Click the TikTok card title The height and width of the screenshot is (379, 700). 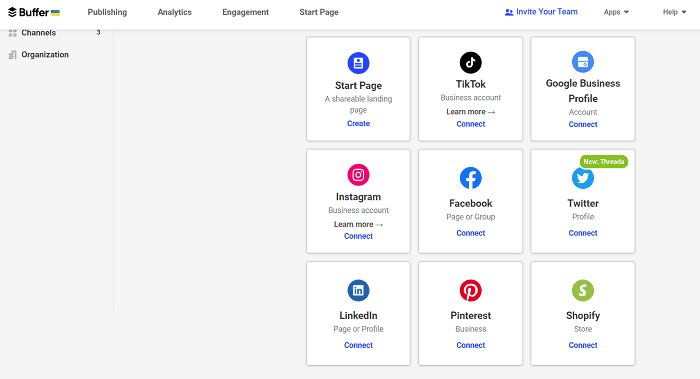point(471,84)
